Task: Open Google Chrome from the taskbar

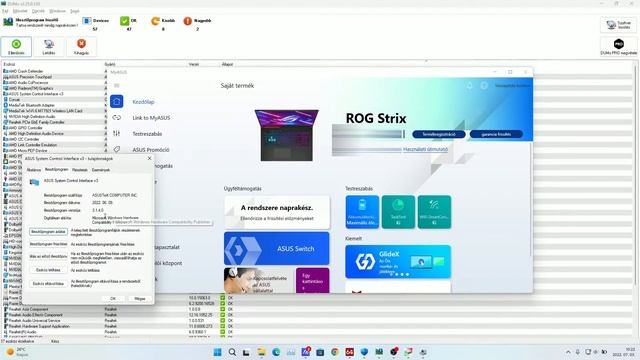Action: (335, 352)
